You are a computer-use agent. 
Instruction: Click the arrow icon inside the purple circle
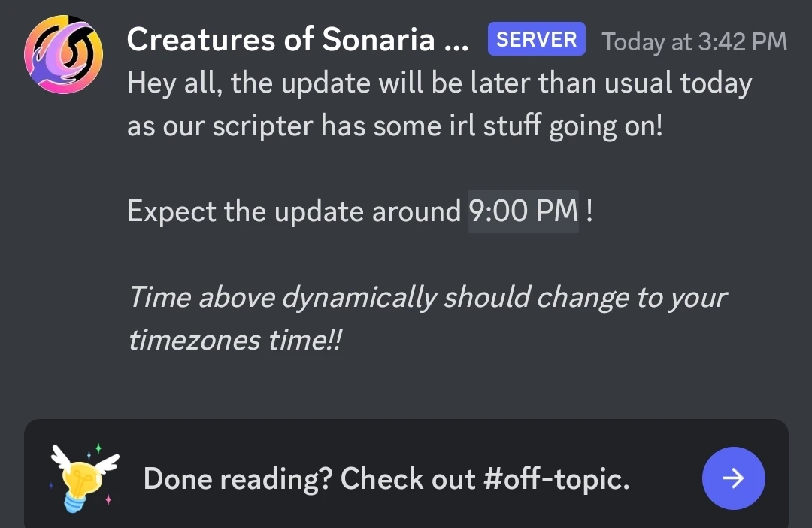click(x=733, y=478)
